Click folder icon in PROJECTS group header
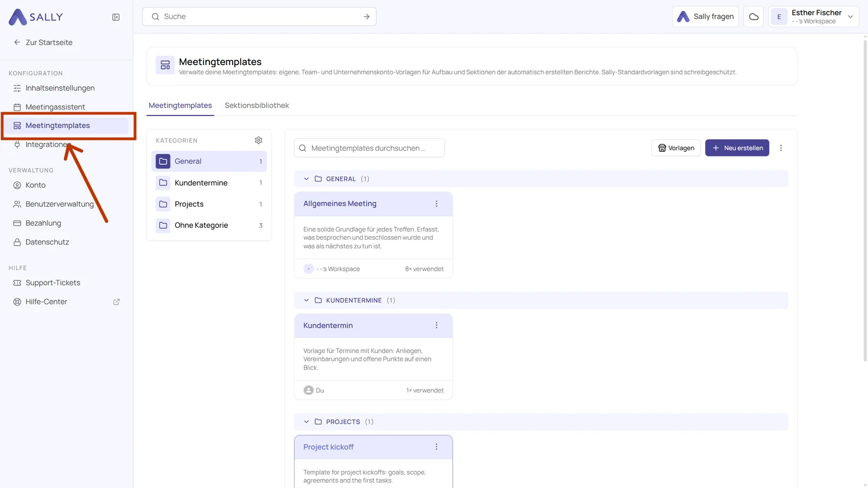 tap(318, 422)
